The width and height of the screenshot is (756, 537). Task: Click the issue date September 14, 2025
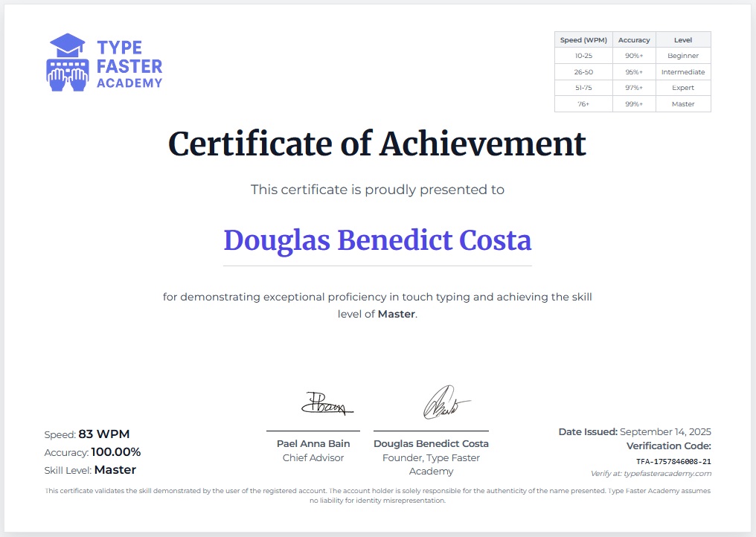tap(665, 431)
